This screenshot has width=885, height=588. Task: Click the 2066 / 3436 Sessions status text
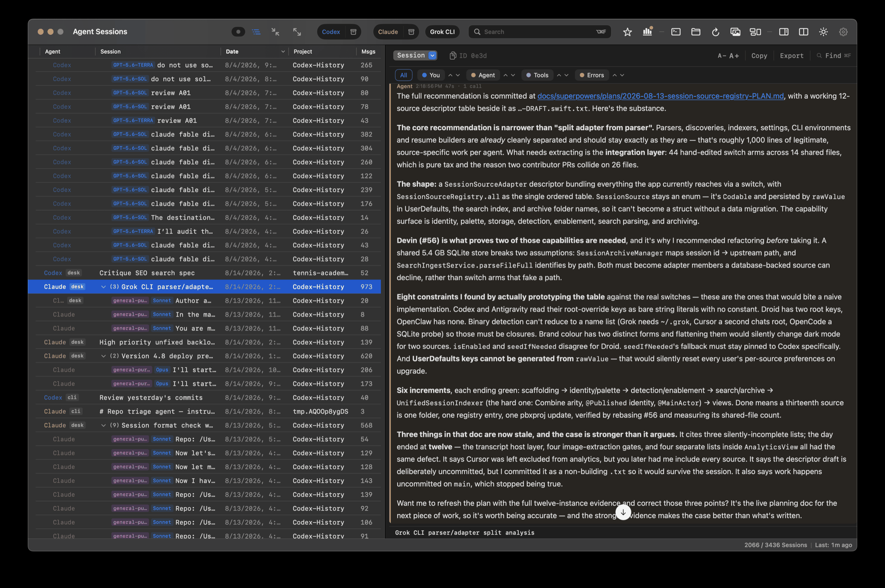click(776, 545)
